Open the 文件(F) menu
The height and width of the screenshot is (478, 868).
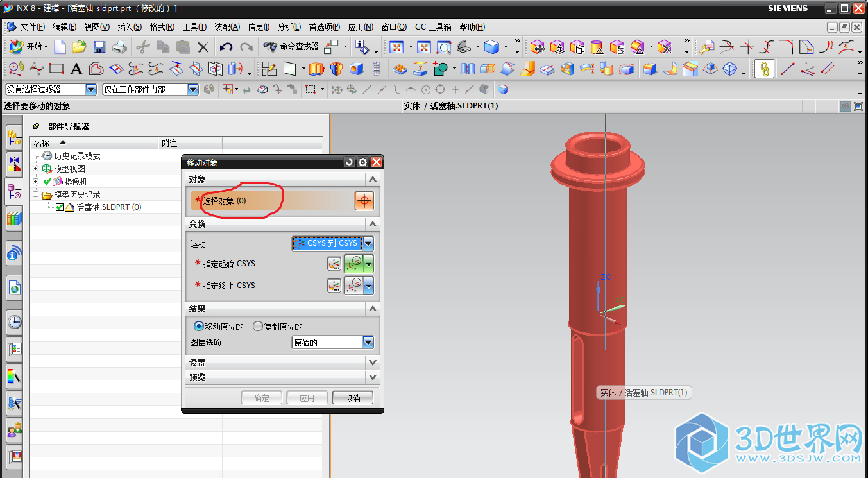pos(33,27)
